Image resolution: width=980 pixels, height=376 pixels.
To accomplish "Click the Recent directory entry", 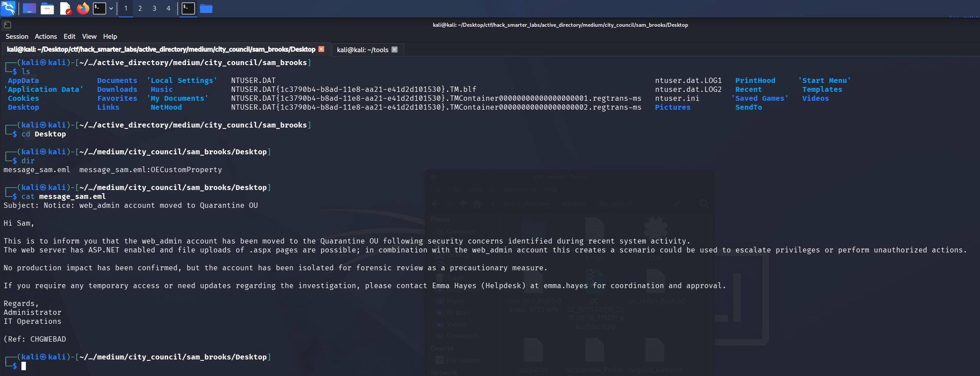I will click(749, 90).
